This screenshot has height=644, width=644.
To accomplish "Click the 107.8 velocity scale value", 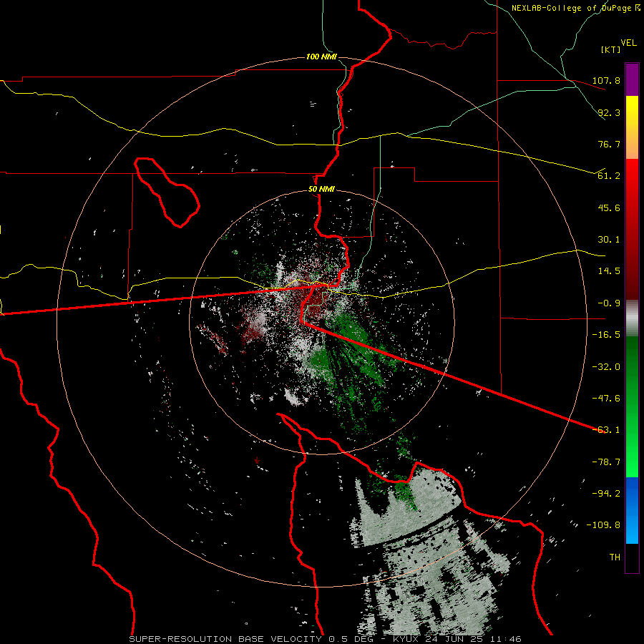I will coord(606,80).
